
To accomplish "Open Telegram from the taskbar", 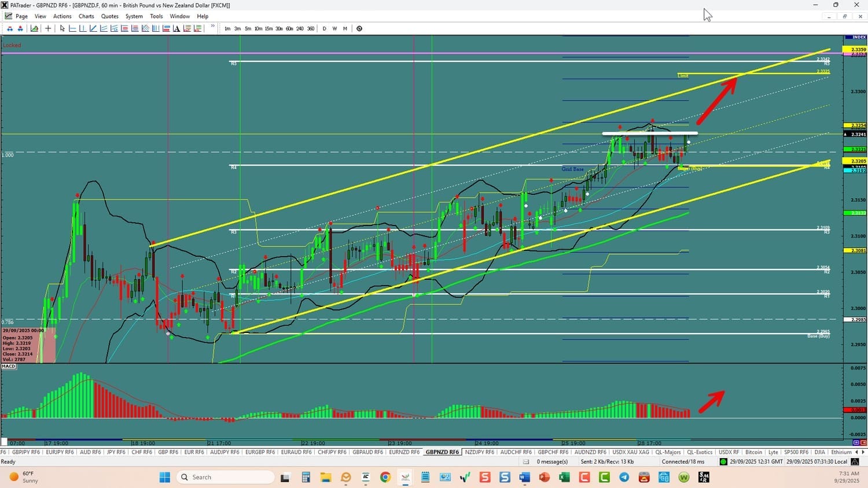I will pos(624,477).
